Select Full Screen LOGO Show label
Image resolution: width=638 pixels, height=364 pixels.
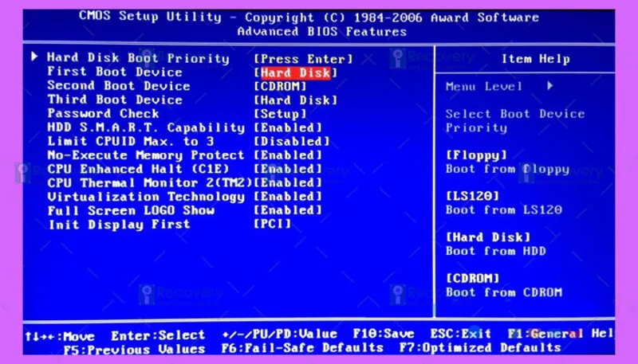(131, 210)
